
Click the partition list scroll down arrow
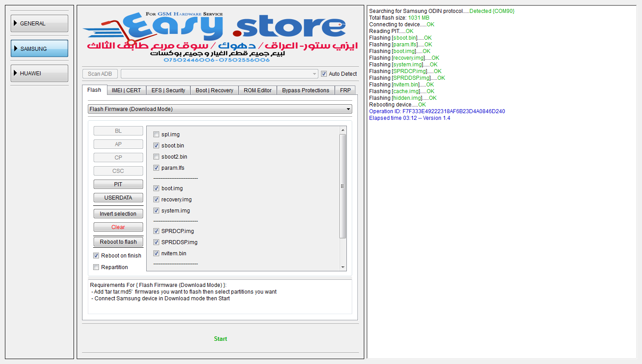pyautogui.click(x=343, y=267)
